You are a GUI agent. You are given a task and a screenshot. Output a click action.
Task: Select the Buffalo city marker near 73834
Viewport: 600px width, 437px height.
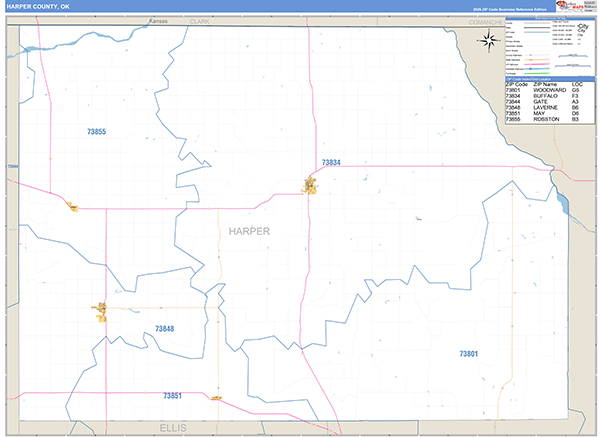tap(311, 186)
